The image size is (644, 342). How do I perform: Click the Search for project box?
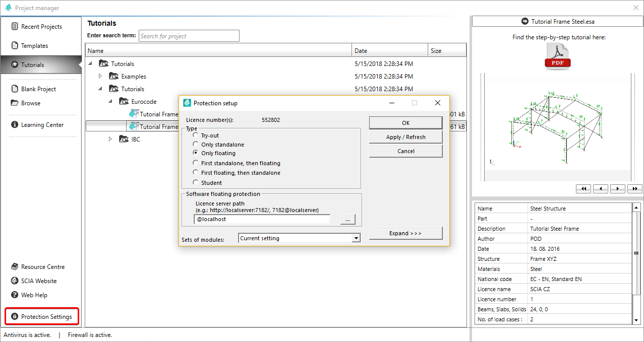189,36
